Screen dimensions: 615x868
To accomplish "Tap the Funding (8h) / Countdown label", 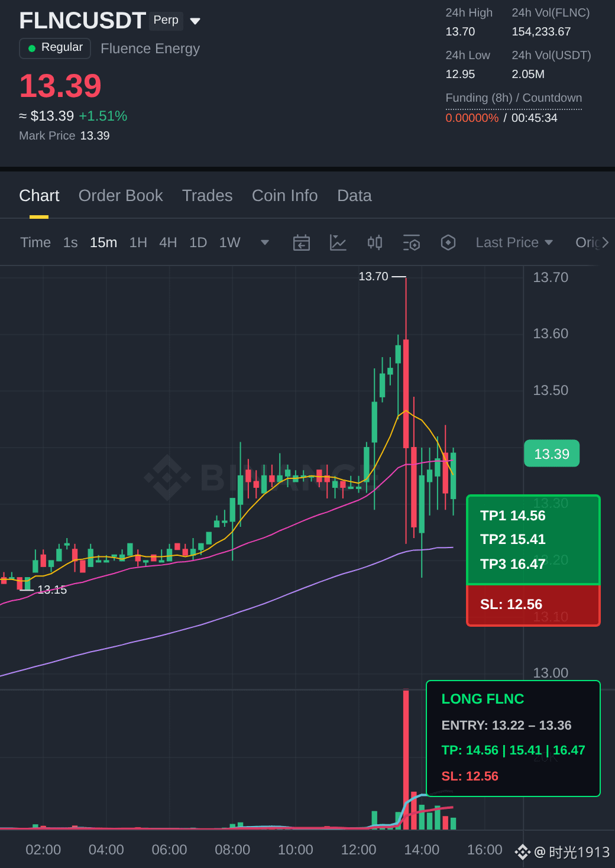I will click(514, 98).
